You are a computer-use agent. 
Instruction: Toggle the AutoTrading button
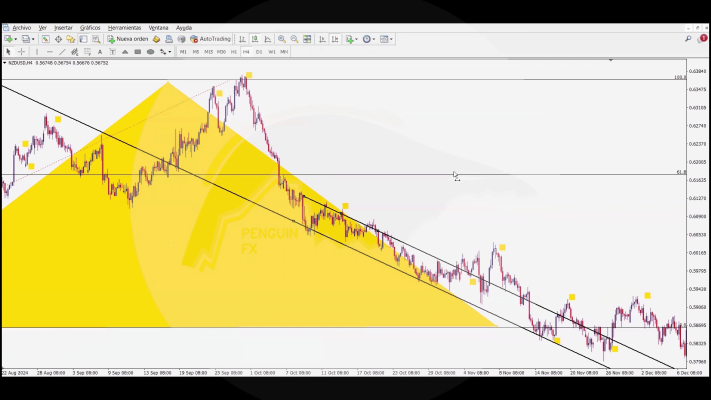[x=211, y=39]
